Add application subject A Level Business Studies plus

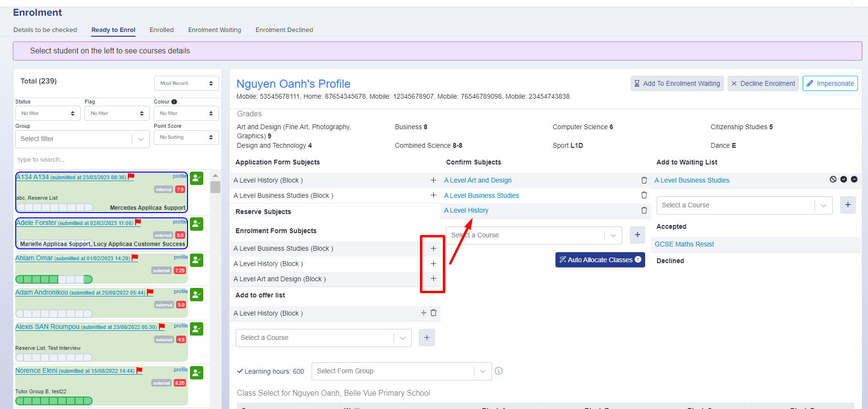433,195
